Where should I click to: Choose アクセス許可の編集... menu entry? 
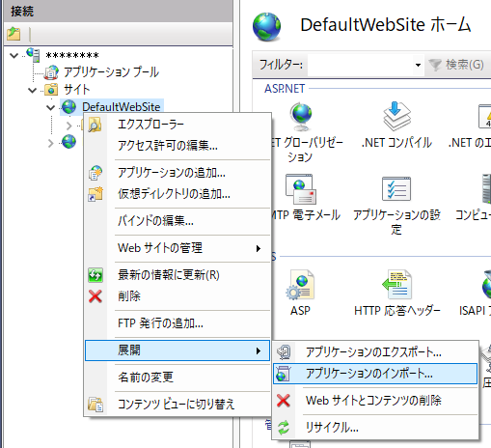(x=177, y=146)
